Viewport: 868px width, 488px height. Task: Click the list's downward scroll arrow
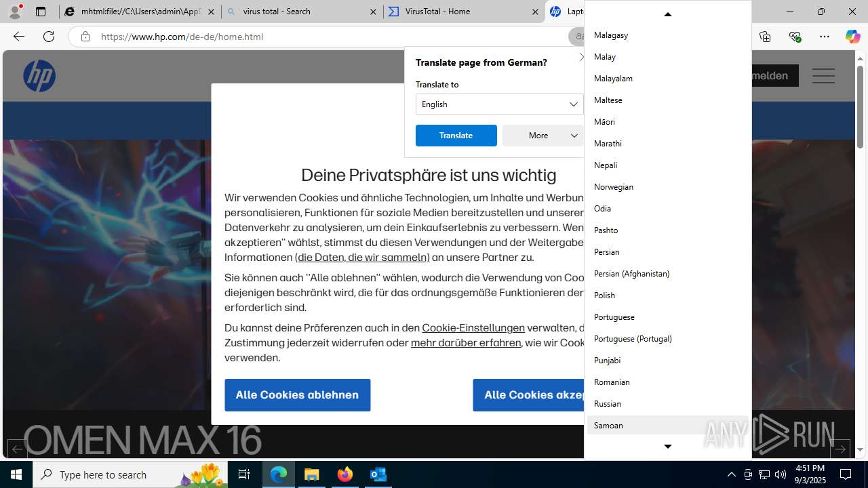click(x=667, y=447)
